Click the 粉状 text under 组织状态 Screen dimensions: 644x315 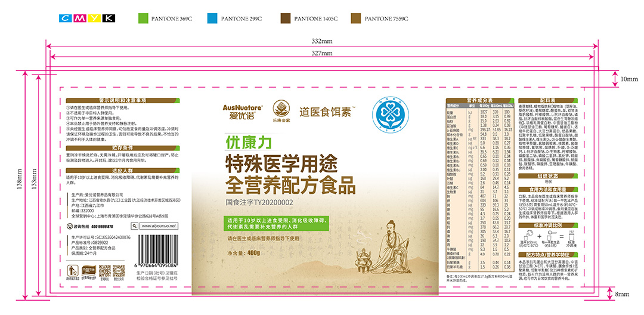(x=547, y=181)
